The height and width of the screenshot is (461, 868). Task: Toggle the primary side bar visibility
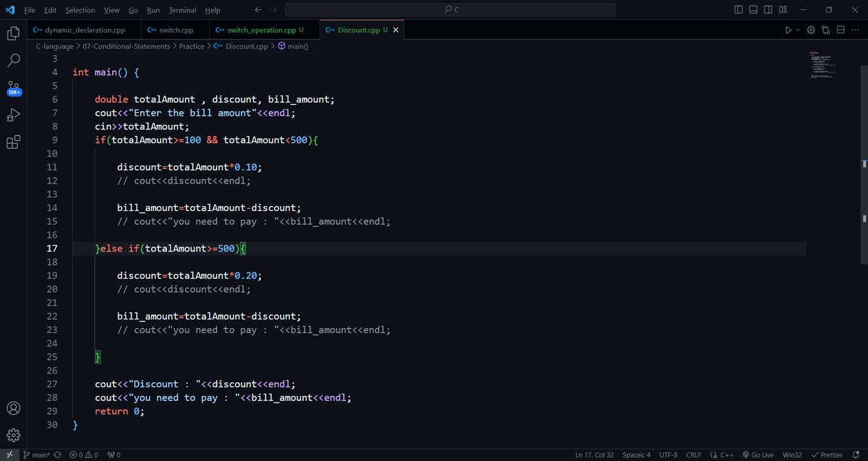pyautogui.click(x=739, y=10)
